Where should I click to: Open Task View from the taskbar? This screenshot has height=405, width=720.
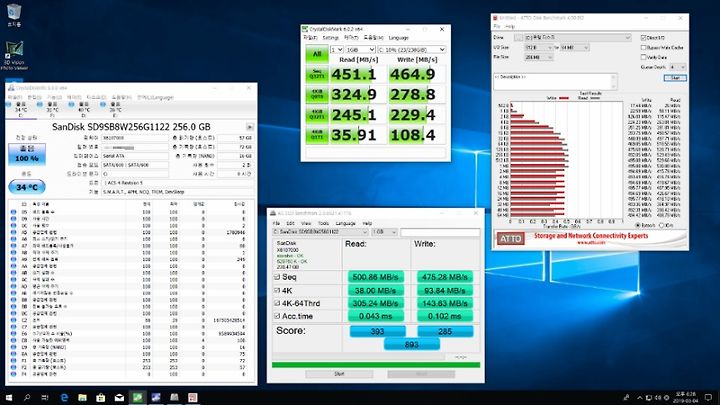click(x=45, y=397)
